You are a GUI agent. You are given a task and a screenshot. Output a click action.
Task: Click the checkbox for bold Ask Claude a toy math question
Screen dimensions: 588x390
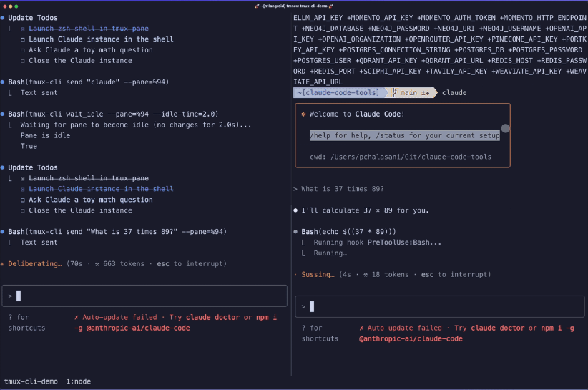coord(22,200)
